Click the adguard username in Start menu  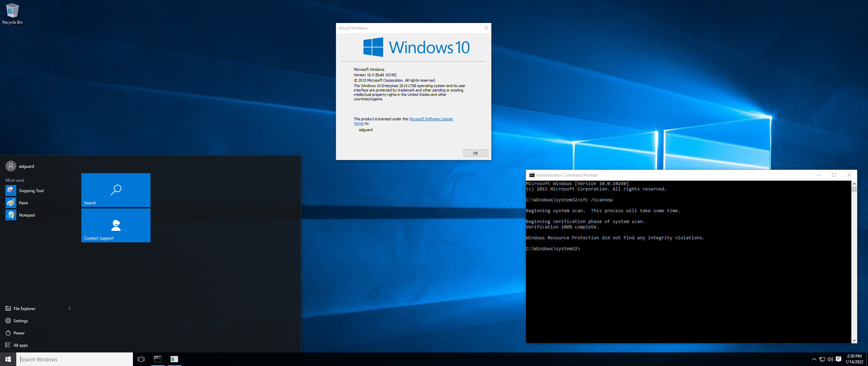point(26,166)
